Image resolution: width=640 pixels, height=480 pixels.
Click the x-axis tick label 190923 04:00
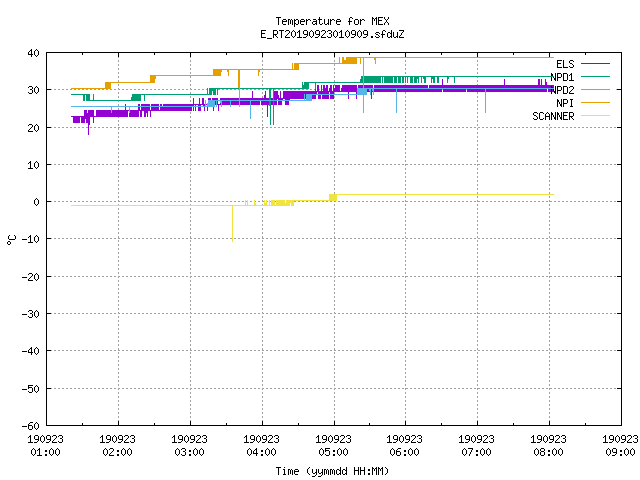pos(261,446)
